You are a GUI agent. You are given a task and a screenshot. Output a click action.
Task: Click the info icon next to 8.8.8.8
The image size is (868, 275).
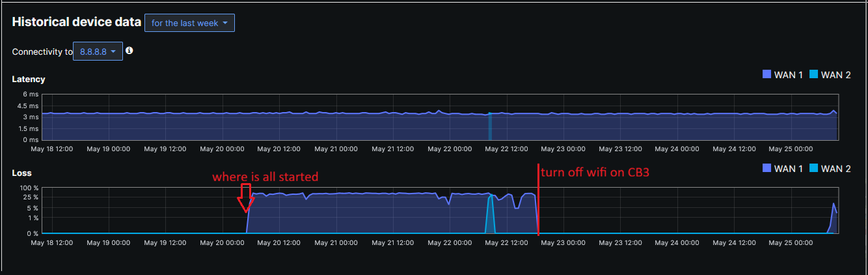(x=129, y=50)
